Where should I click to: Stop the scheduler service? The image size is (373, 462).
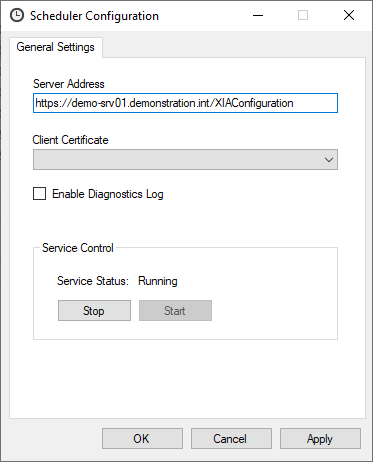click(x=94, y=311)
